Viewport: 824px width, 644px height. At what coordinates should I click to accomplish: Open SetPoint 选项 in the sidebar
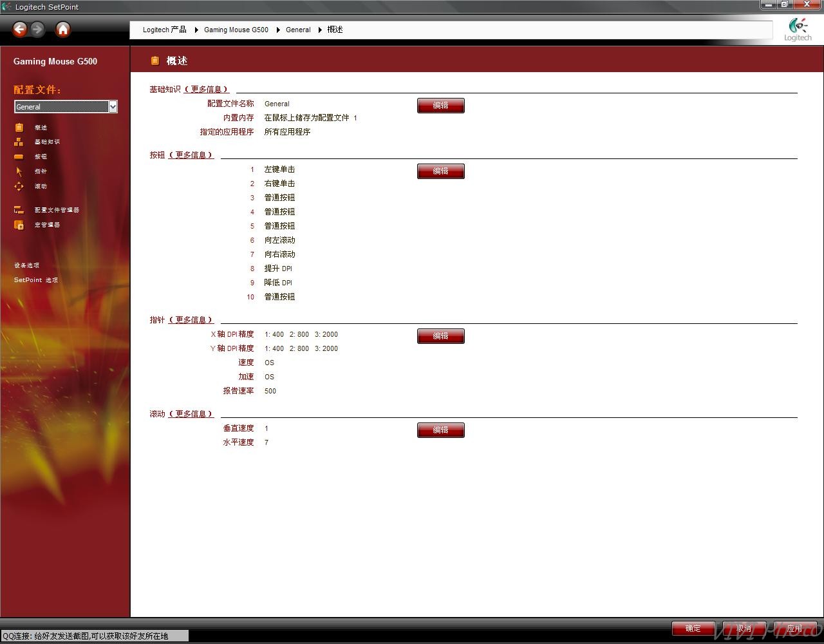pos(36,280)
